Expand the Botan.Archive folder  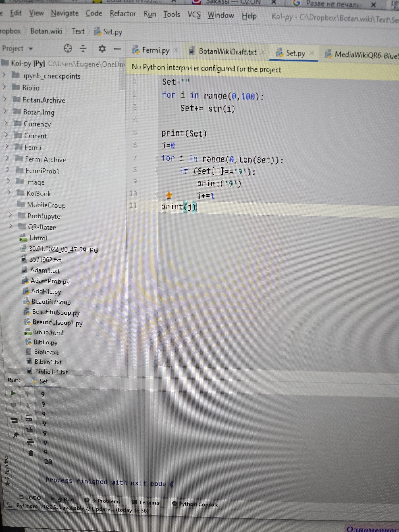(x=5, y=99)
